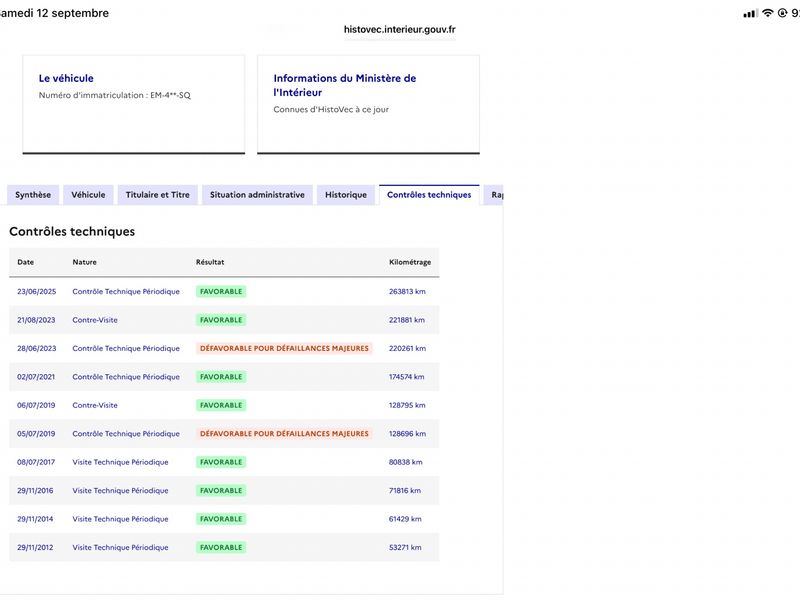Click the Date column header
800x600 pixels.
pyautogui.click(x=26, y=262)
